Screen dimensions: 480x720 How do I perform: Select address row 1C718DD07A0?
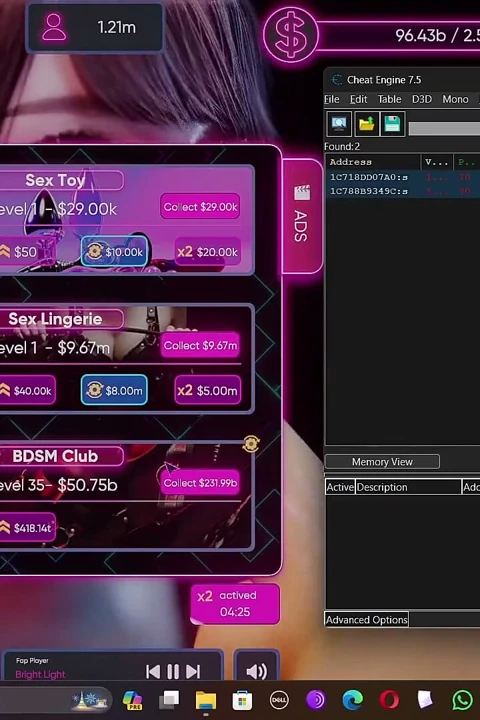403,177
